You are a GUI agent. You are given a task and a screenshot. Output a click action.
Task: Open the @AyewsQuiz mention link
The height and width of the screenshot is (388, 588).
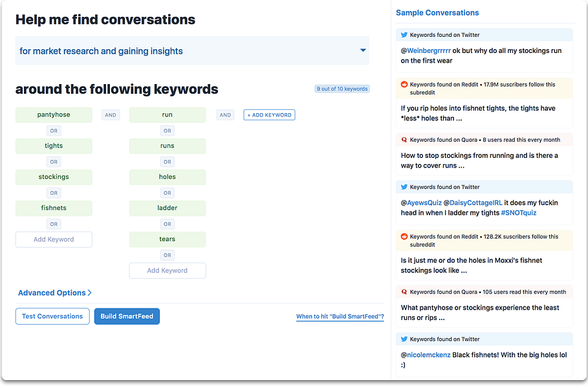coord(421,203)
